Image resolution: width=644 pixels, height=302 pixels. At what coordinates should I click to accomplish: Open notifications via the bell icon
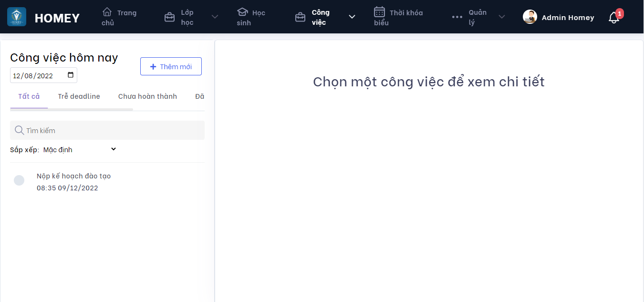tap(614, 18)
